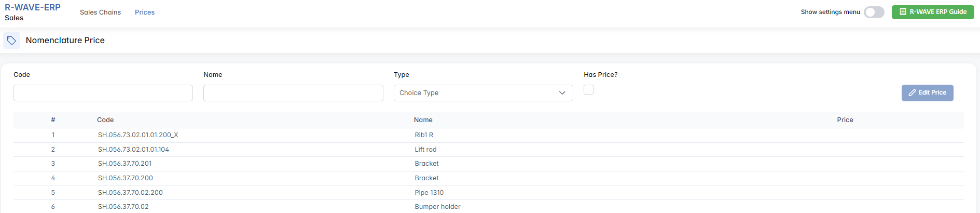Click the R-WAVE-ERP logo
This screenshot has width=980, height=213.
(x=33, y=8)
